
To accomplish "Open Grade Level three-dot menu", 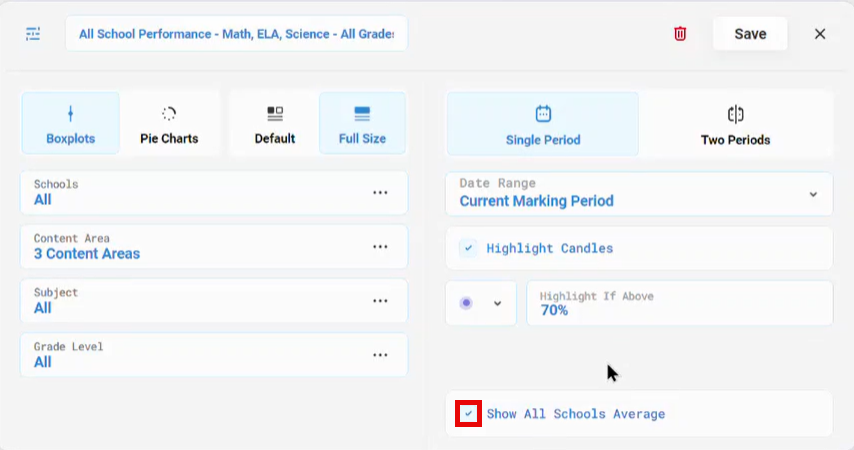I will pyautogui.click(x=380, y=355).
